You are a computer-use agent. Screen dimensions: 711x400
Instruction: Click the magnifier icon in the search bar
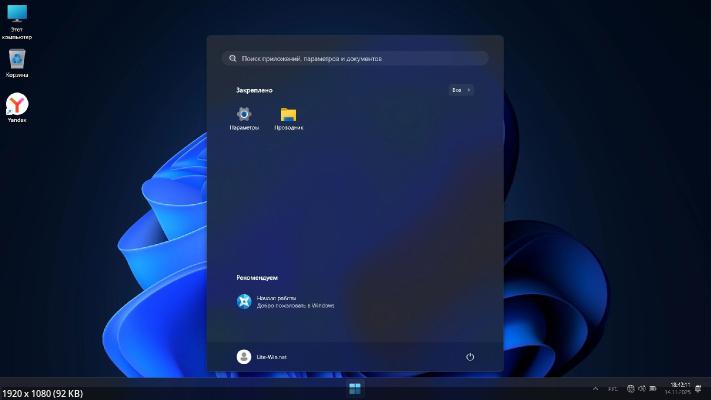[x=231, y=59]
